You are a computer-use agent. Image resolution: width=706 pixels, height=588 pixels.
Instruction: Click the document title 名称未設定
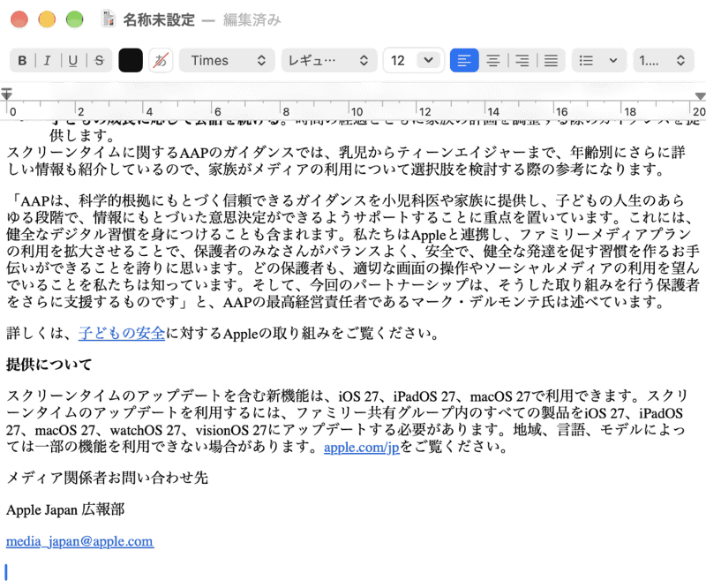(159, 19)
